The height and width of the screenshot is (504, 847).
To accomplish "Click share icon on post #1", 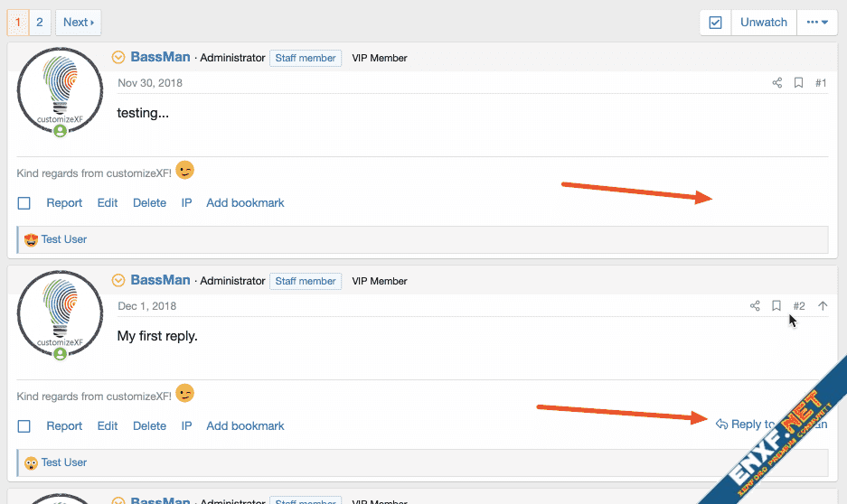I will (x=776, y=83).
